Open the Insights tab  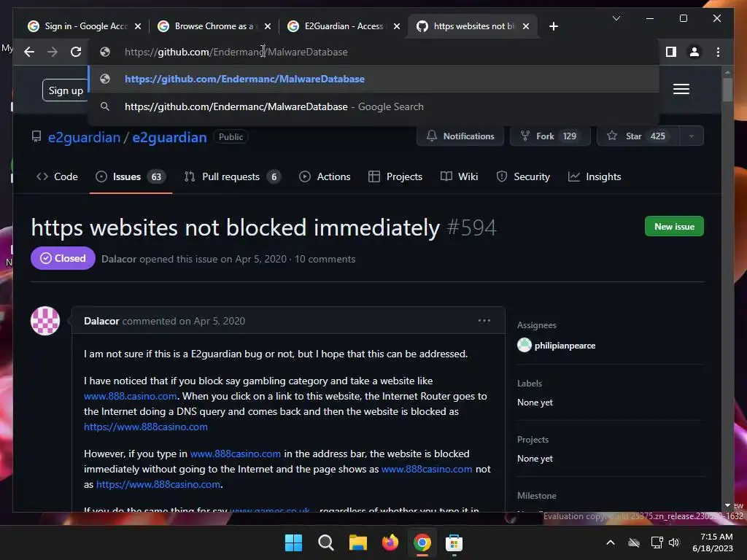point(595,176)
